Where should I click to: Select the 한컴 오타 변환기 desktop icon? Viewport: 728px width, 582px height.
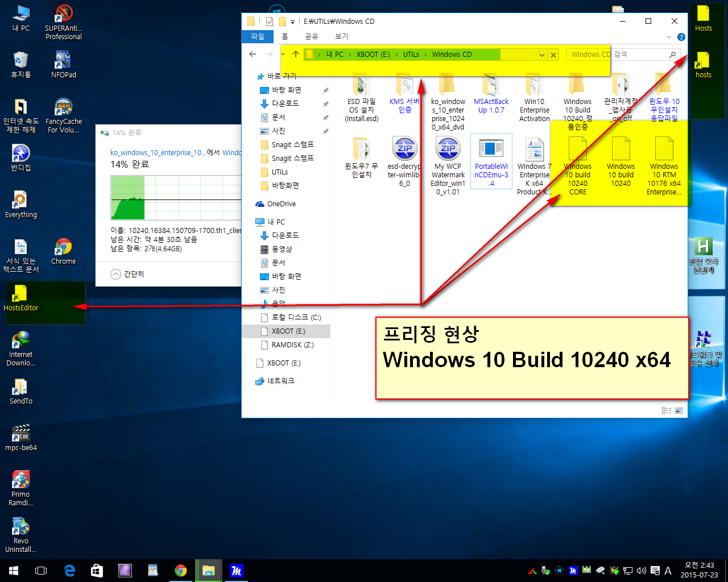click(x=704, y=255)
